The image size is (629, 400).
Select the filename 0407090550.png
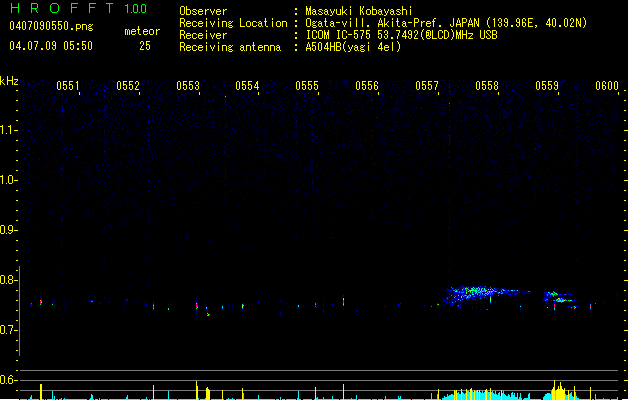coord(51,26)
